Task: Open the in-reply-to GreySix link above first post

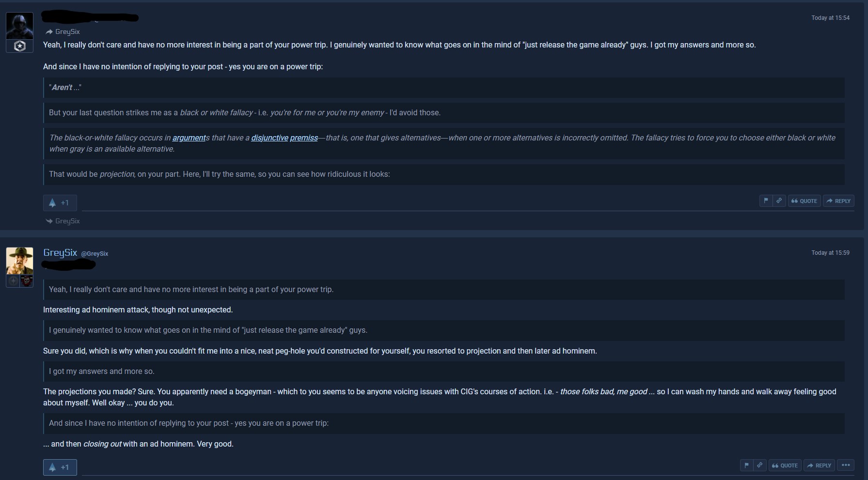Action: [63, 31]
